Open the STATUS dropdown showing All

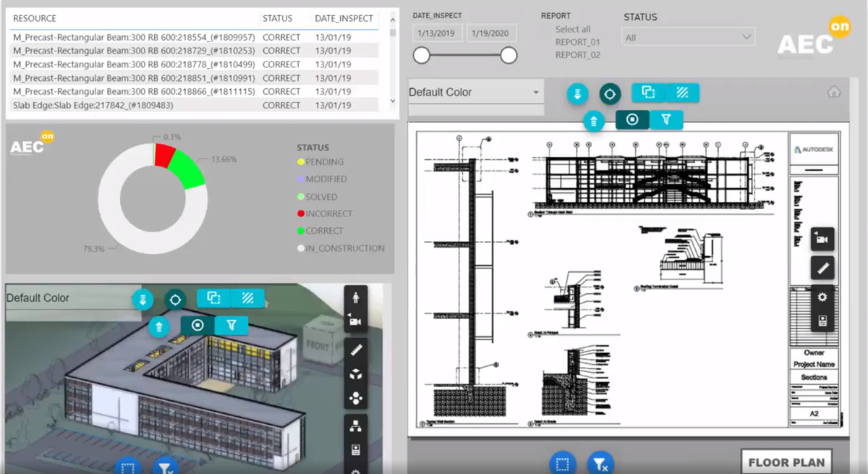689,37
